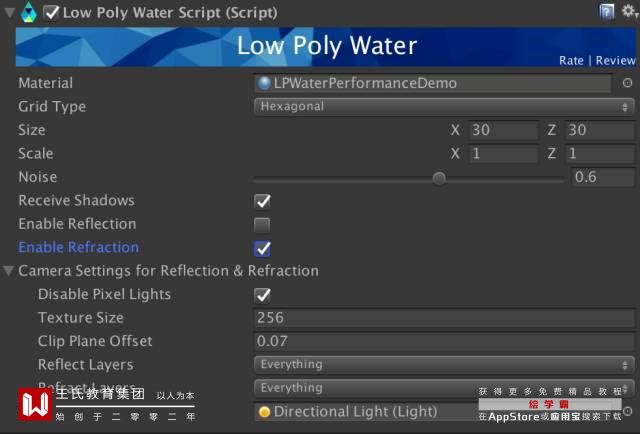Click the Review link
This screenshot has height=434, width=640.
click(x=616, y=61)
